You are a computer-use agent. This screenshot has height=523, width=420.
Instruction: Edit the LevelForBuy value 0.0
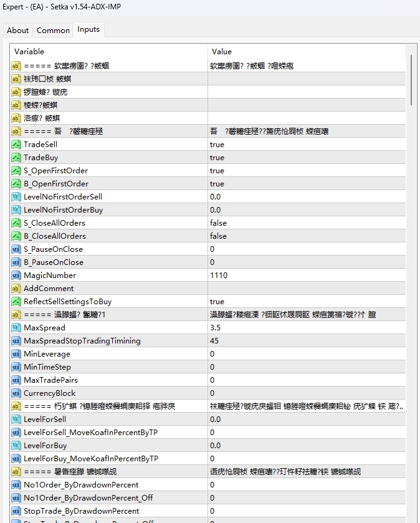[307, 446]
